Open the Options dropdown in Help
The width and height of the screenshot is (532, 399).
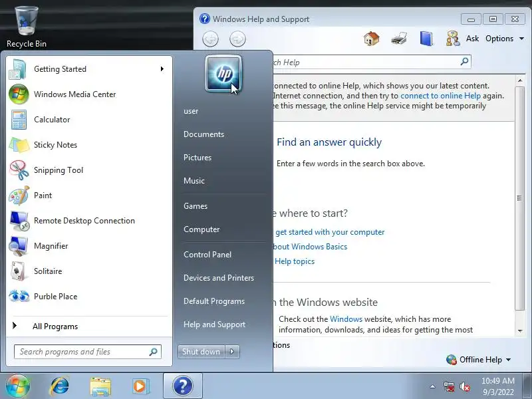[x=505, y=39]
